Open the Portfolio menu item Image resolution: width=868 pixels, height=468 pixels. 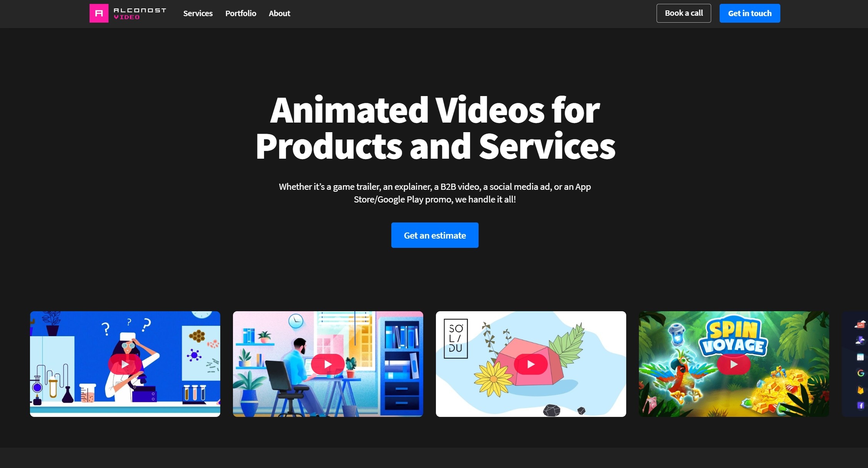[x=241, y=13]
